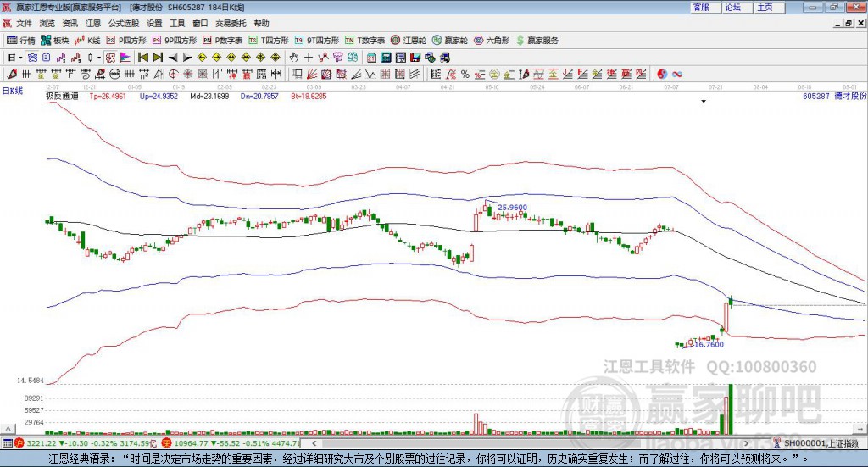
Task: Select the red target circle tool
Action: [x=173, y=74]
